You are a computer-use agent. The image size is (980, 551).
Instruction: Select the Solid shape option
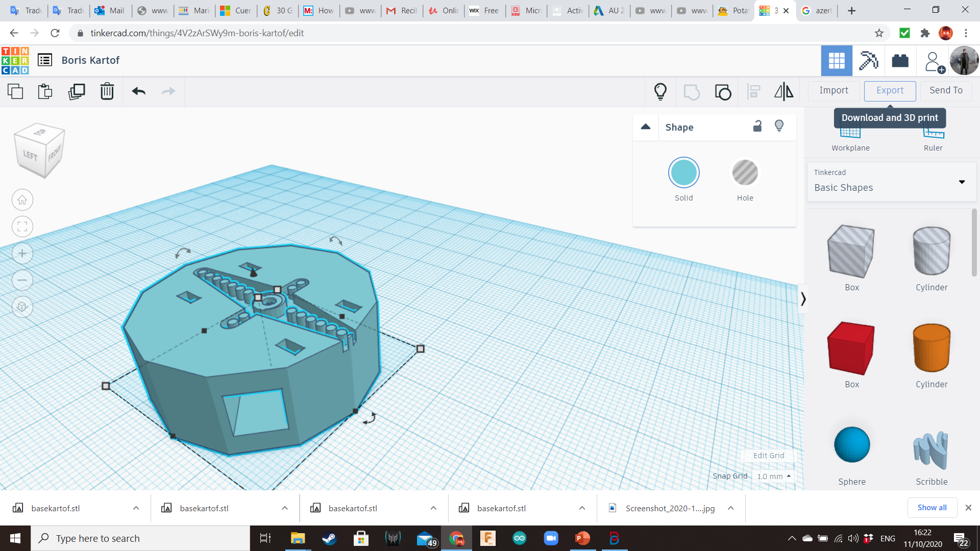[683, 173]
